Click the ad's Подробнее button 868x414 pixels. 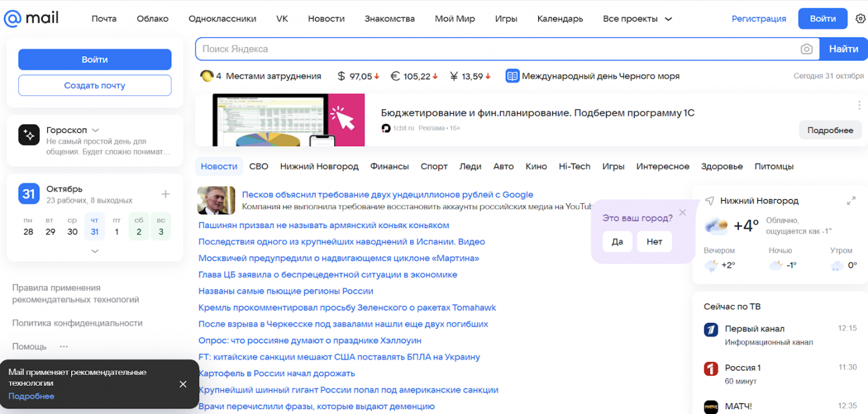pos(830,130)
